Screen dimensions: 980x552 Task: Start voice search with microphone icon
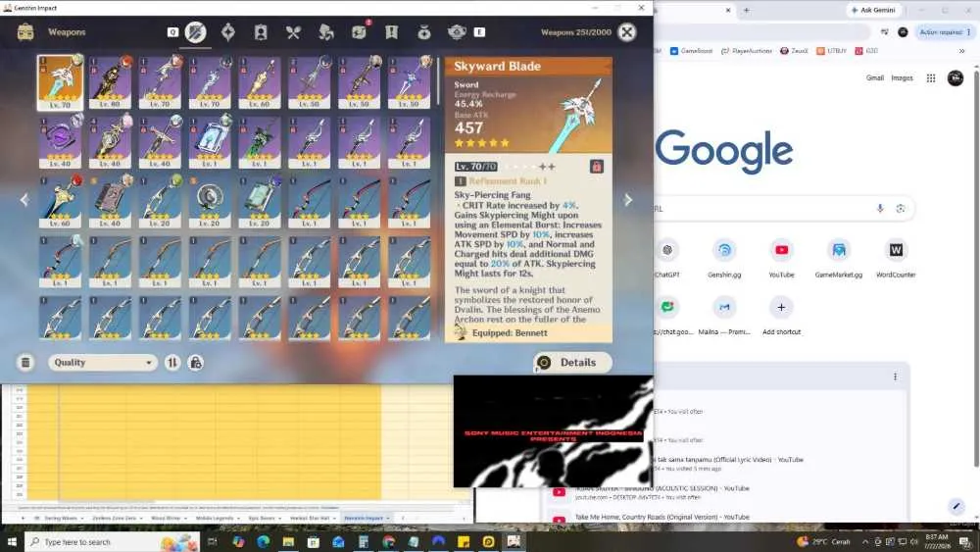pyautogui.click(x=880, y=208)
